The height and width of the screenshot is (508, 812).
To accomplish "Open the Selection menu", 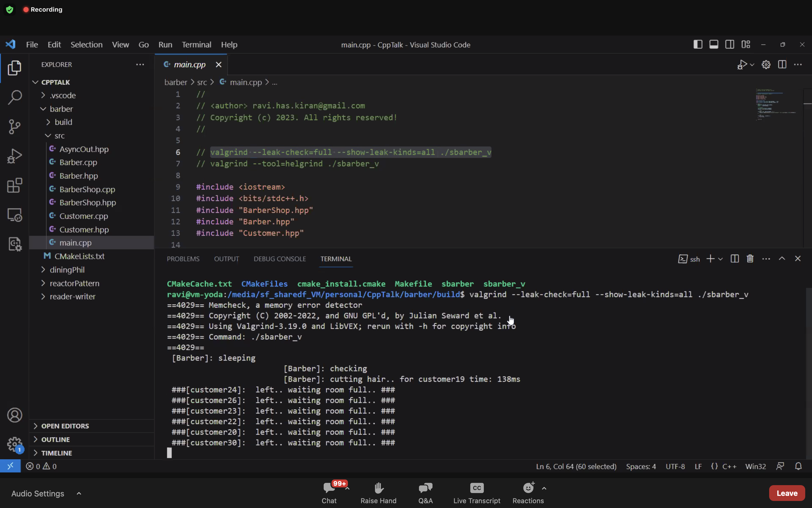I will click(86, 44).
